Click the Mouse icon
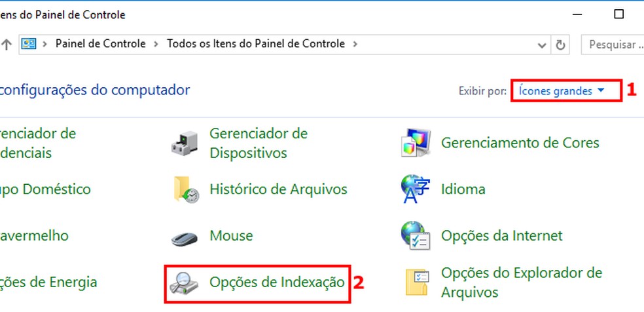The image size is (644, 312). (184, 237)
